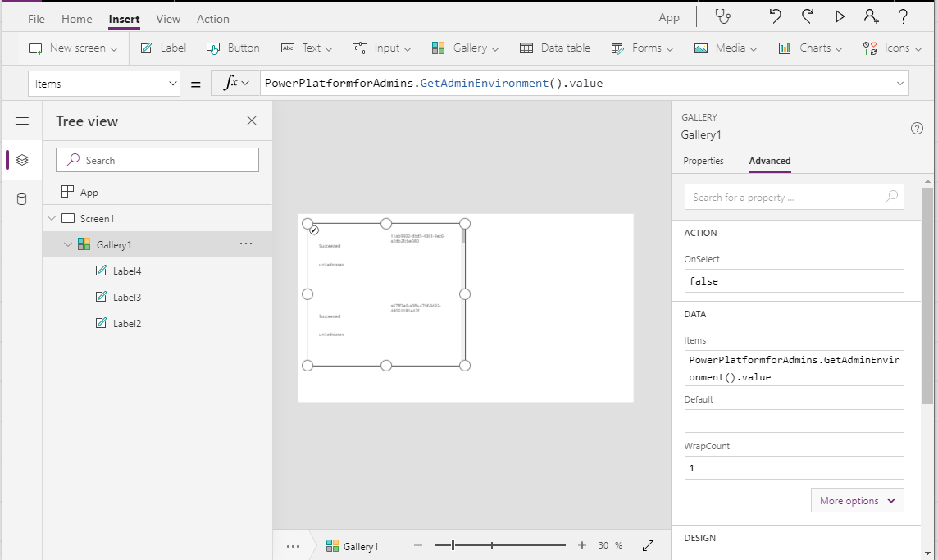The width and height of the screenshot is (938, 560).
Task: Open the Items property selector dropdown
Action: click(103, 84)
